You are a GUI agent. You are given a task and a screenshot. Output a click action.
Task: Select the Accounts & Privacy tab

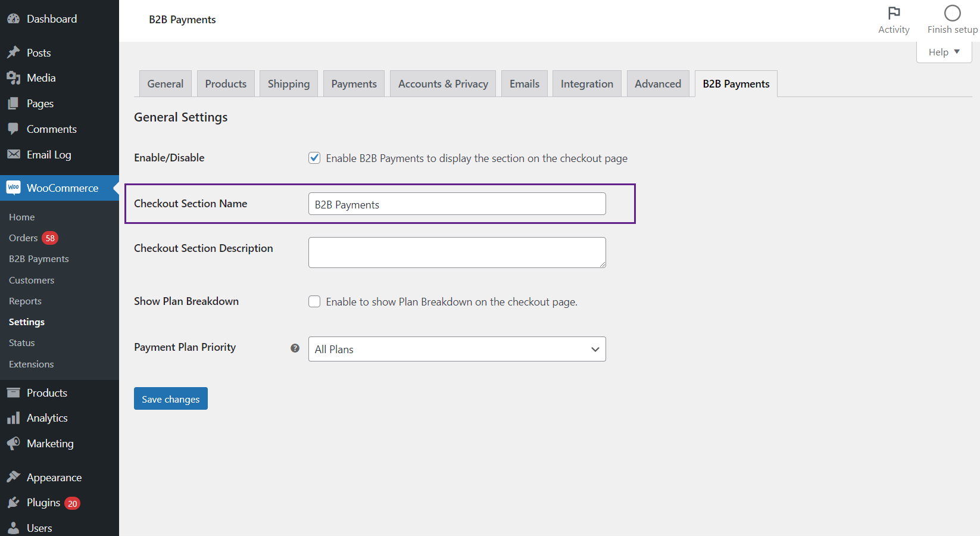pyautogui.click(x=443, y=84)
